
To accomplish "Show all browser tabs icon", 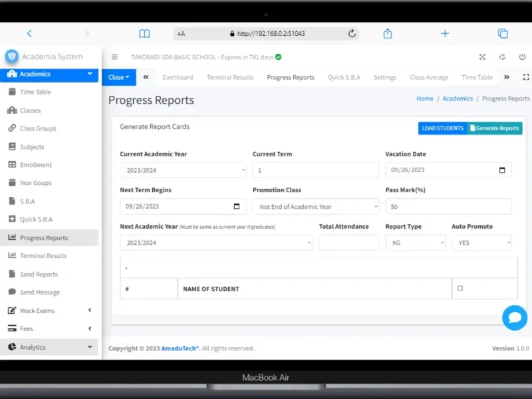I will tap(503, 33).
